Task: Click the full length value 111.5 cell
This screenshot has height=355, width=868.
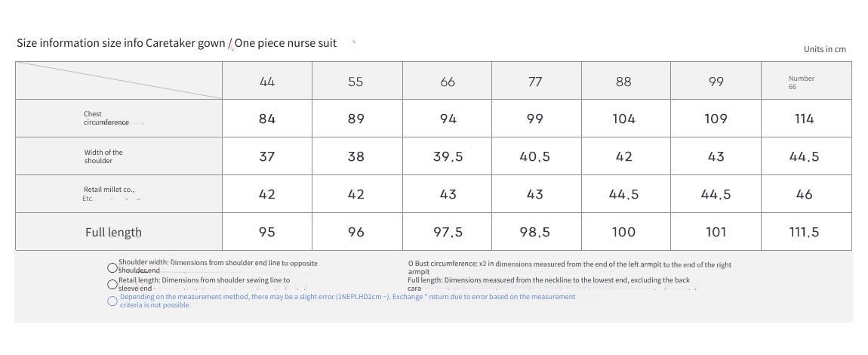Action: click(x=806, y=231)
